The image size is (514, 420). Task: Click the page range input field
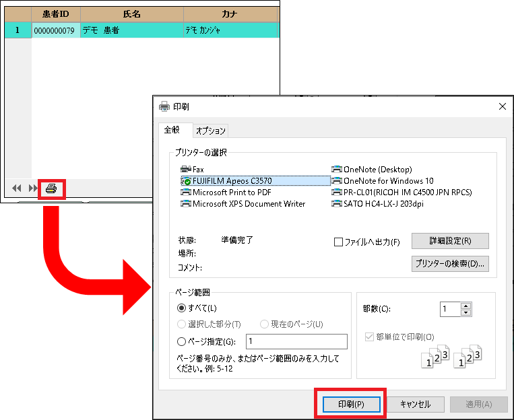coord(296,341)
